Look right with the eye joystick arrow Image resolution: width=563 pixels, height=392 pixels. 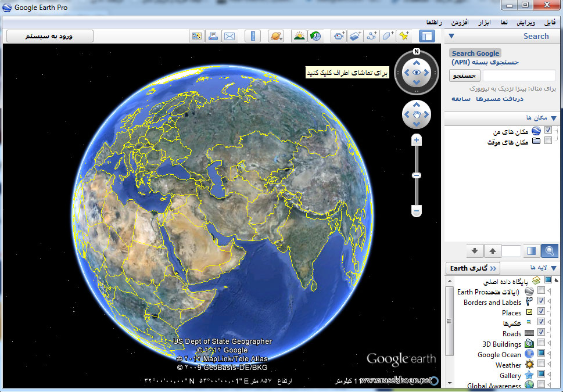[x=426, y=73]
